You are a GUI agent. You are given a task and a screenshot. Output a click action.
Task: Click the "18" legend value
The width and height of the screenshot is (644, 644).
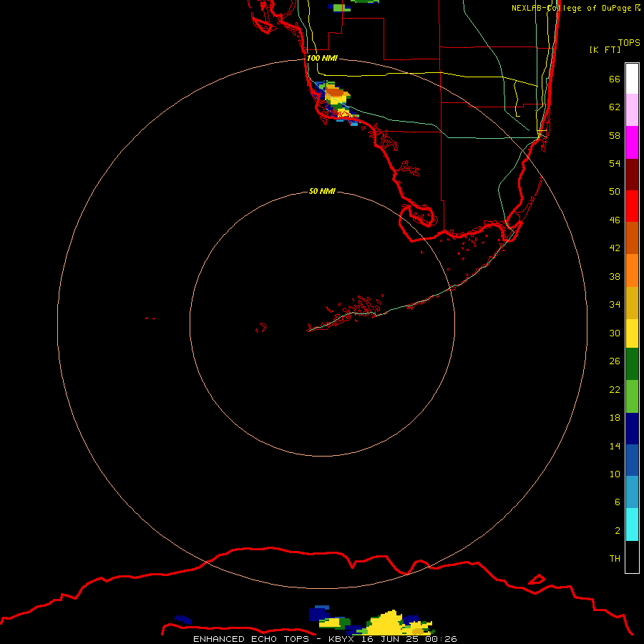[x=615, y=418]
